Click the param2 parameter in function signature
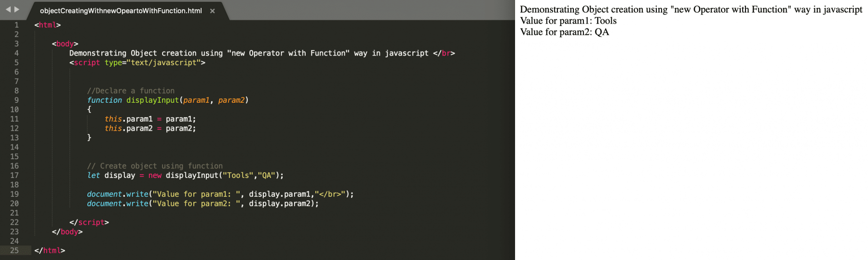The width and height of the screenshot is (868, 260). tap(231, 100)
